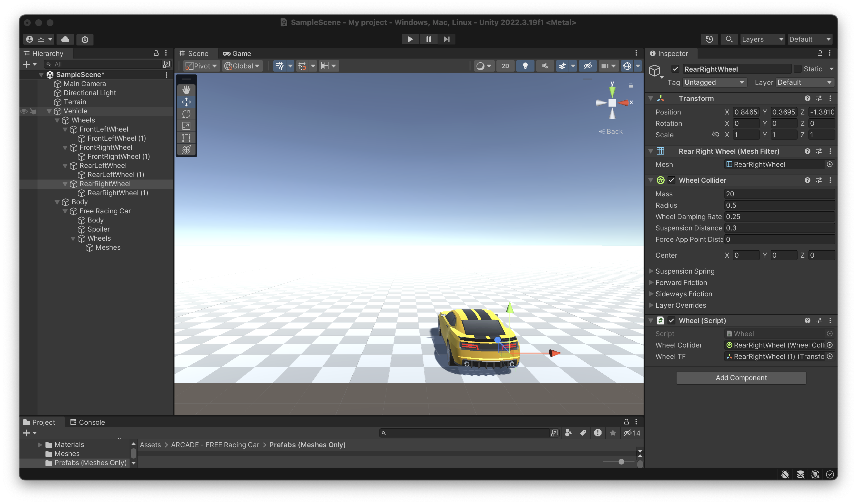This screenshot has width=857, height=504.
Task: Open the Undo History icon
Action: point(709,39)
